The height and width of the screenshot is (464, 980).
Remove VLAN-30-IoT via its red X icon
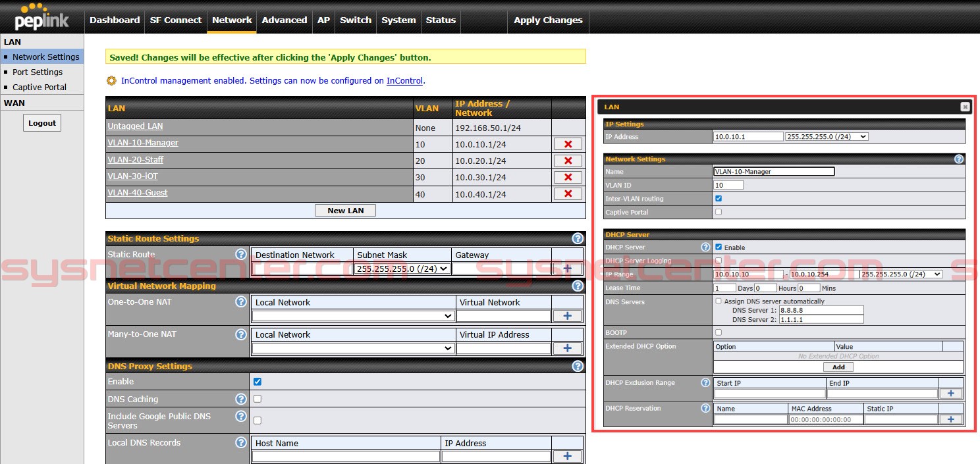point(568,177)
